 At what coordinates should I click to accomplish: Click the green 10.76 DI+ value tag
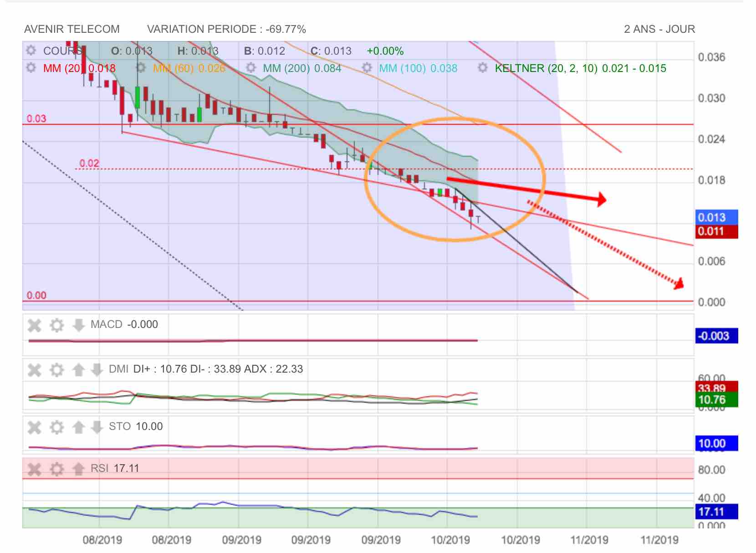[x=716, y=400]
